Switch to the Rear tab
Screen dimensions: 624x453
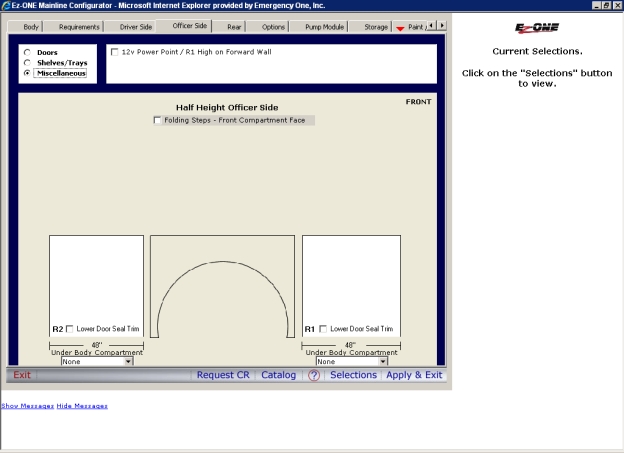[234, 27]
